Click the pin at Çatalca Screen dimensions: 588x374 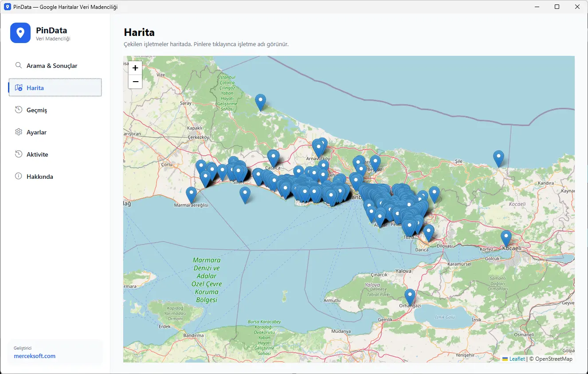pyautogui.click(x=274, y=158)
